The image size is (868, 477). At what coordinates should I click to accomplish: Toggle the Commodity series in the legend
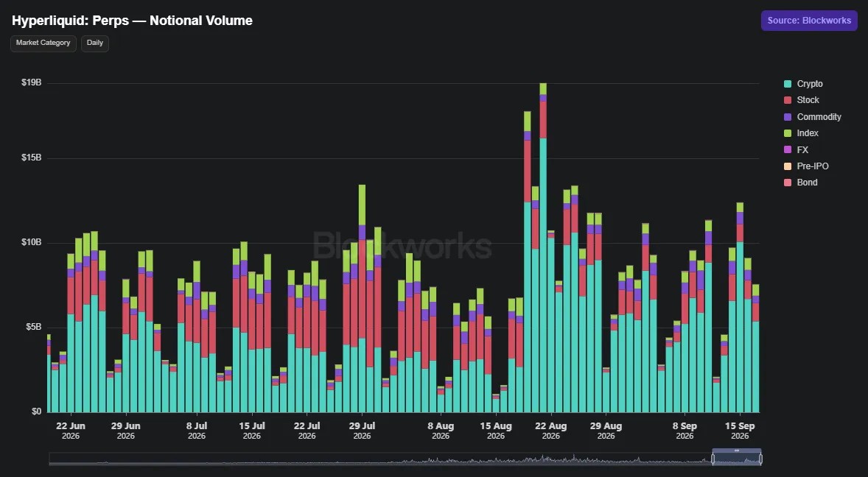[812, 116]
